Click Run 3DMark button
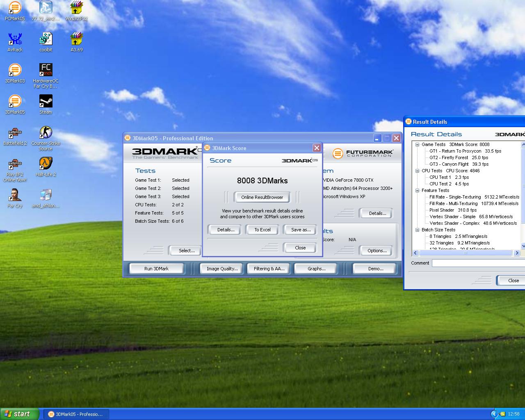The image size is (525, 420). [156, 269]
